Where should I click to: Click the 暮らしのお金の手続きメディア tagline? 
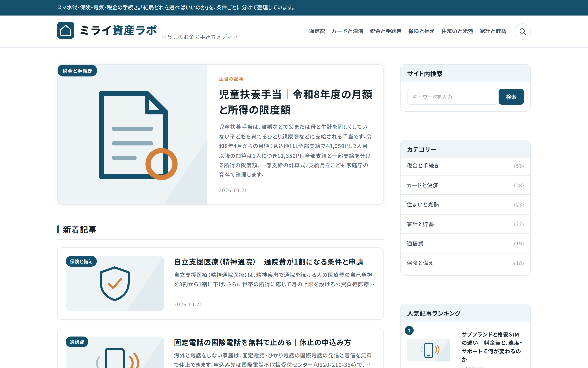pyautogui.click(x=200, y=37)
